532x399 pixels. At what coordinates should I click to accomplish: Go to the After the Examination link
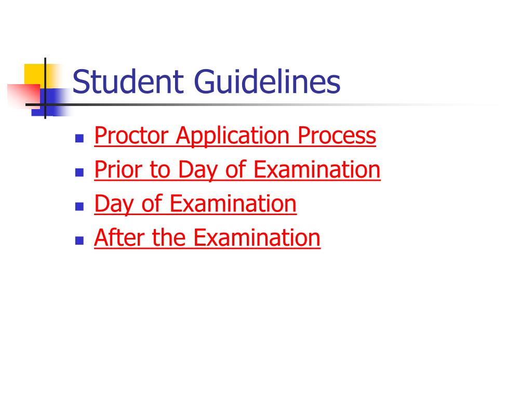tap(207, 238)
